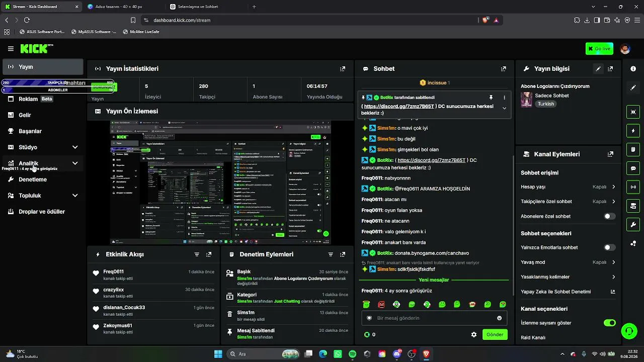Click the lightning bolt icon in right rail
This screenshot has width=644, height=362.
click(x=633, y=131)
